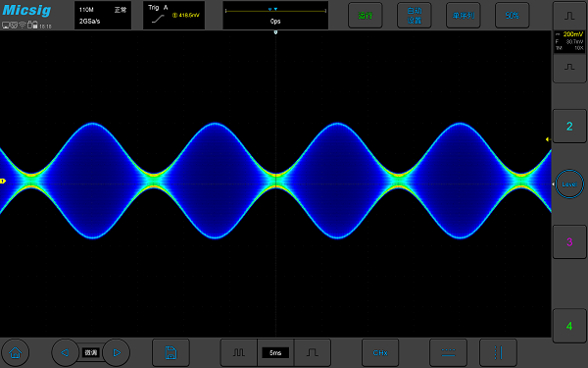588x368 pixels.
Task: Click the Wi-Fi status icon
Action: tap(23, 26)
